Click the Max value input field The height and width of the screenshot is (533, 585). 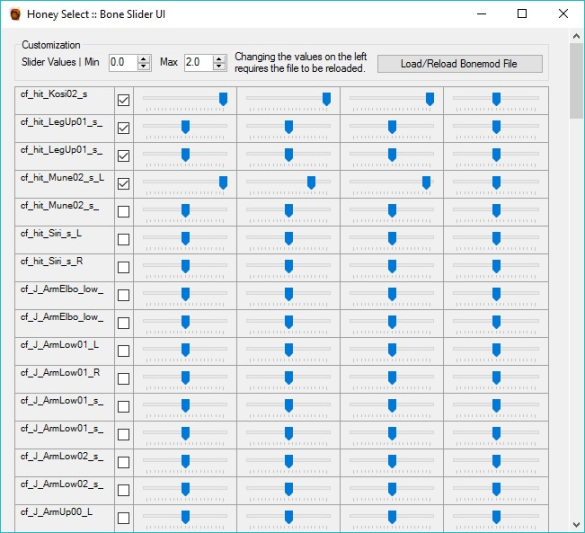point(199,62)
